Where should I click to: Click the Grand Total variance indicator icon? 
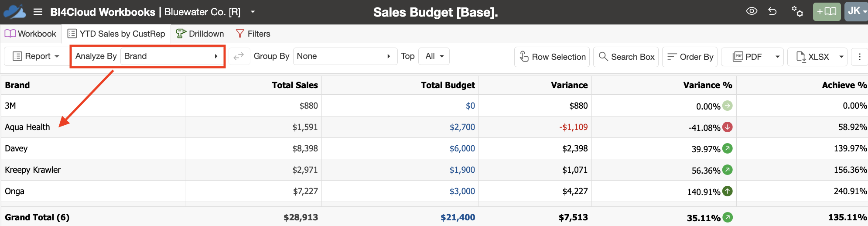tap(727, 217)
